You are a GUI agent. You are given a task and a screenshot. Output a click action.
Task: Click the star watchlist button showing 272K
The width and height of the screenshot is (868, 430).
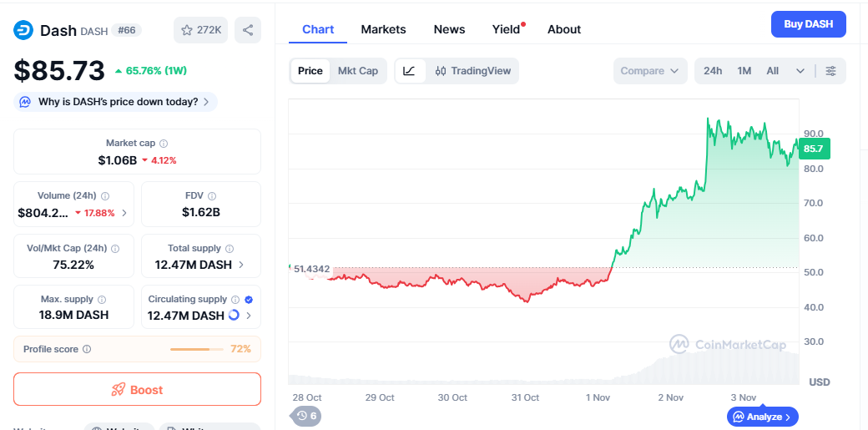200,30
